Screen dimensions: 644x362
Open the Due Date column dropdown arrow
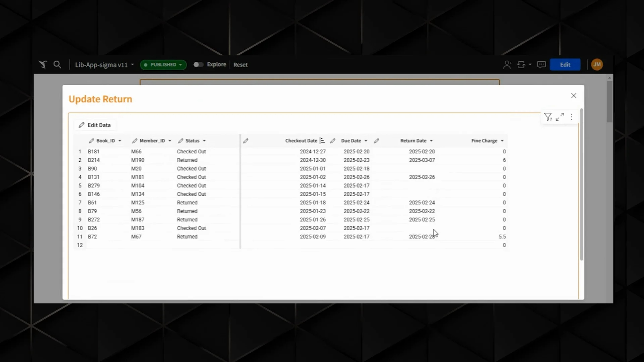point(366,141)
